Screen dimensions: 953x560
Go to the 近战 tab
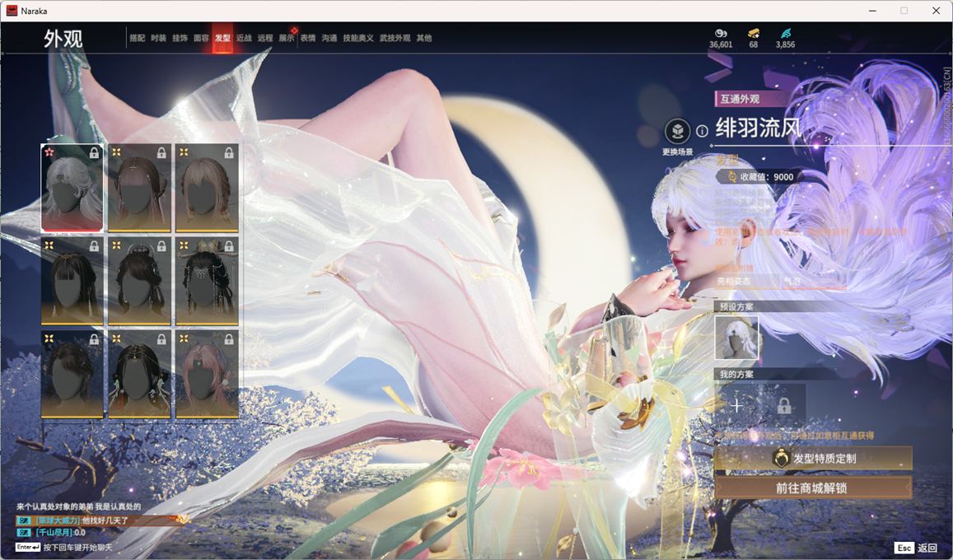[244, 38]
